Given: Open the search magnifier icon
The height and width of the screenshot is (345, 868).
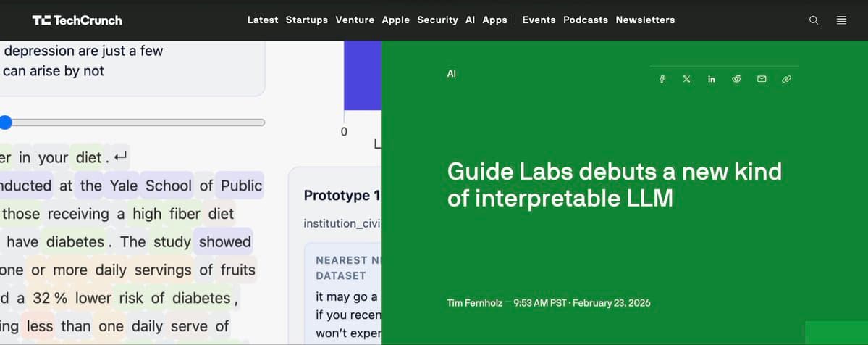Looking at the screenshot, I should pyautogui.click(x=814, y=20).
